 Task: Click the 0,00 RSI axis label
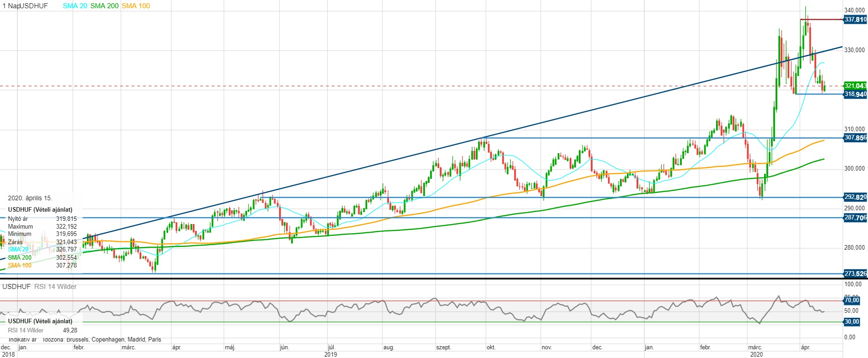coord(850,337)
